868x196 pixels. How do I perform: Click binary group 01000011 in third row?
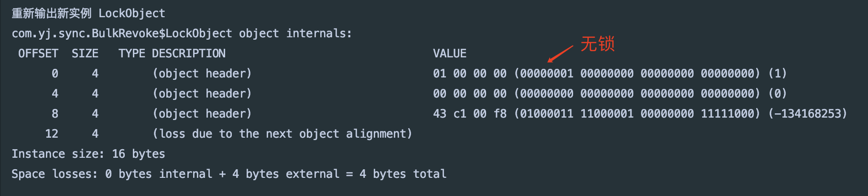tap(546, 114)
